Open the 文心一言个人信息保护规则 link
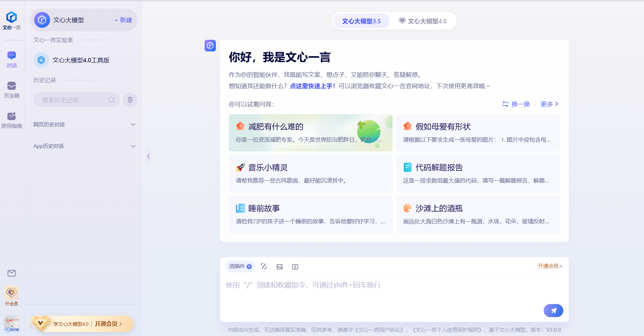The height and width of the screenshot is (336, 644). coord(448,330)
